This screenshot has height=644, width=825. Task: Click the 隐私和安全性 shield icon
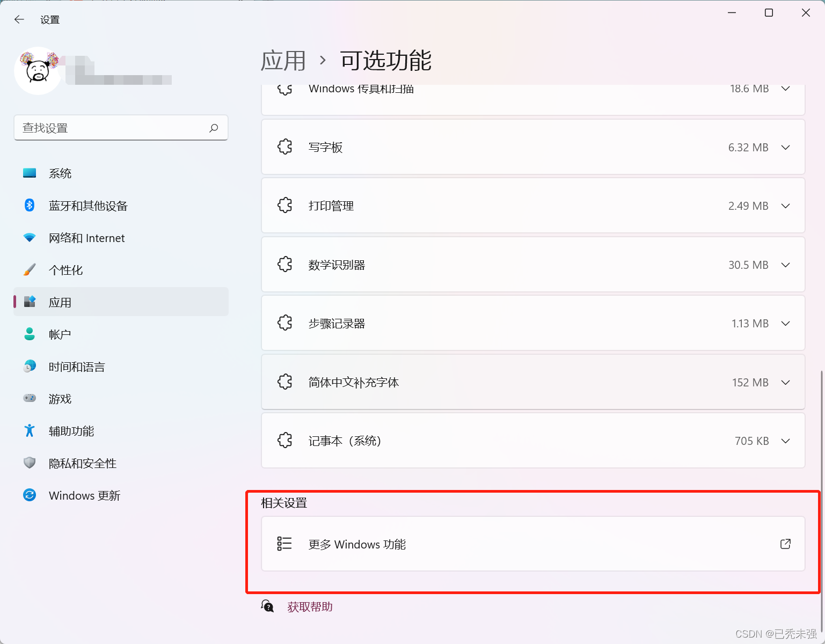[30, 463]
